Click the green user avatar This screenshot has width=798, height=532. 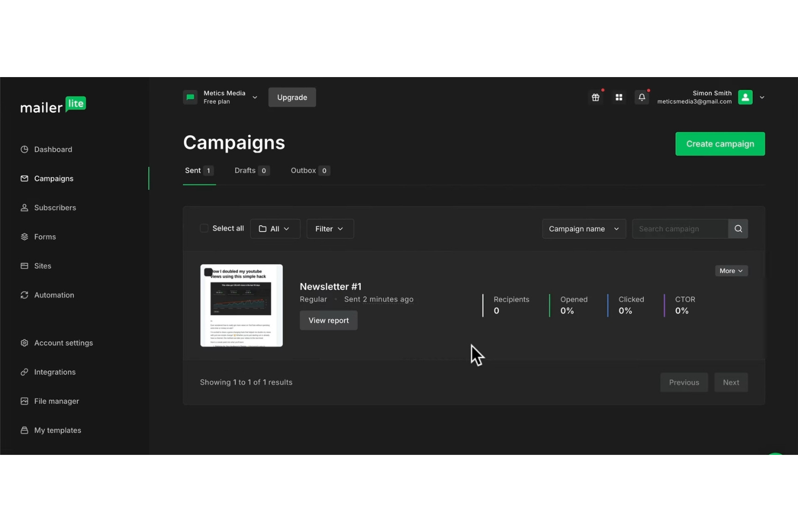coord(745,98)
